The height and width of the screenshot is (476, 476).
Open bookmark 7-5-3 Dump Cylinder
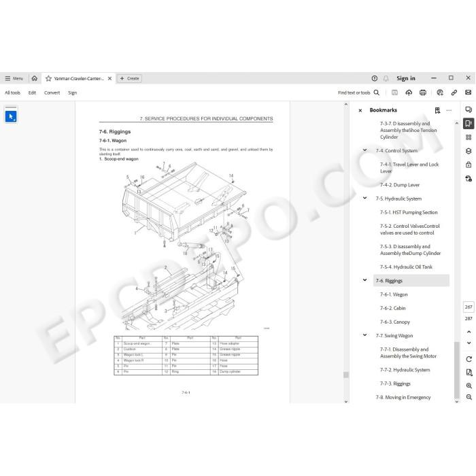coord(410,250)
